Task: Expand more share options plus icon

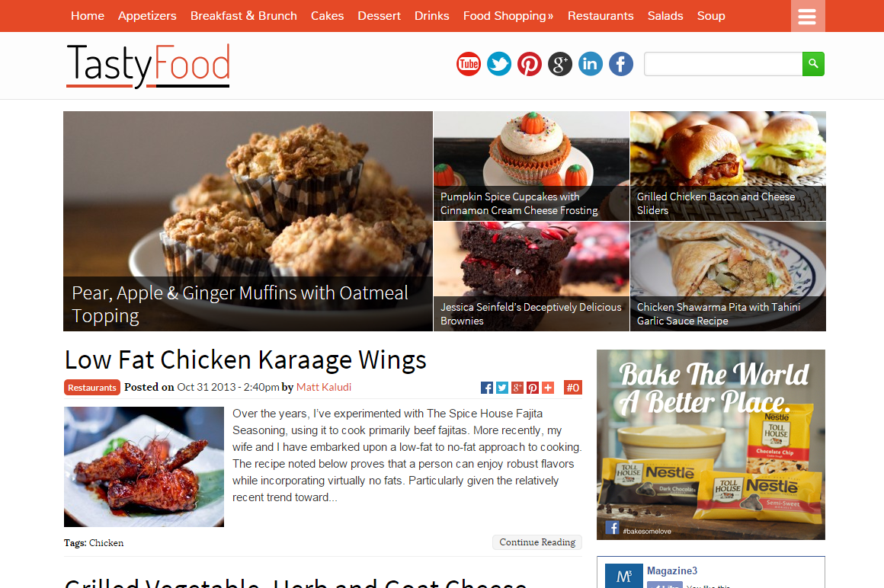Action: 548,388
